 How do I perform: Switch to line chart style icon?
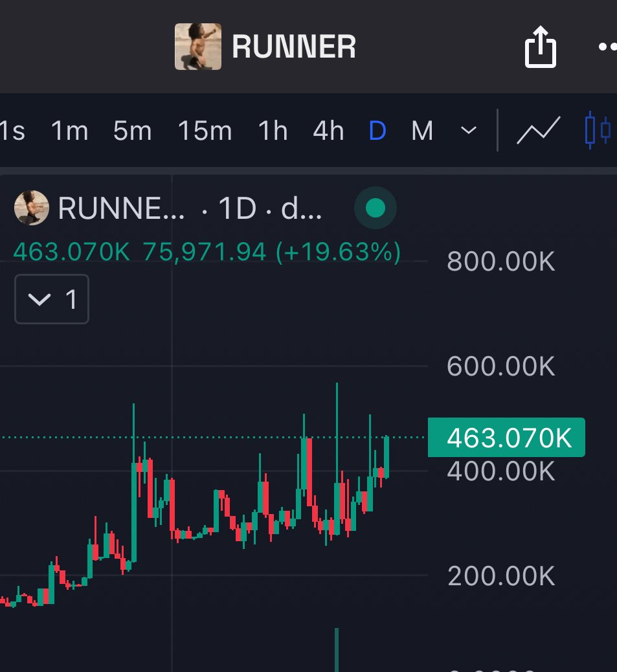point(539,130)
